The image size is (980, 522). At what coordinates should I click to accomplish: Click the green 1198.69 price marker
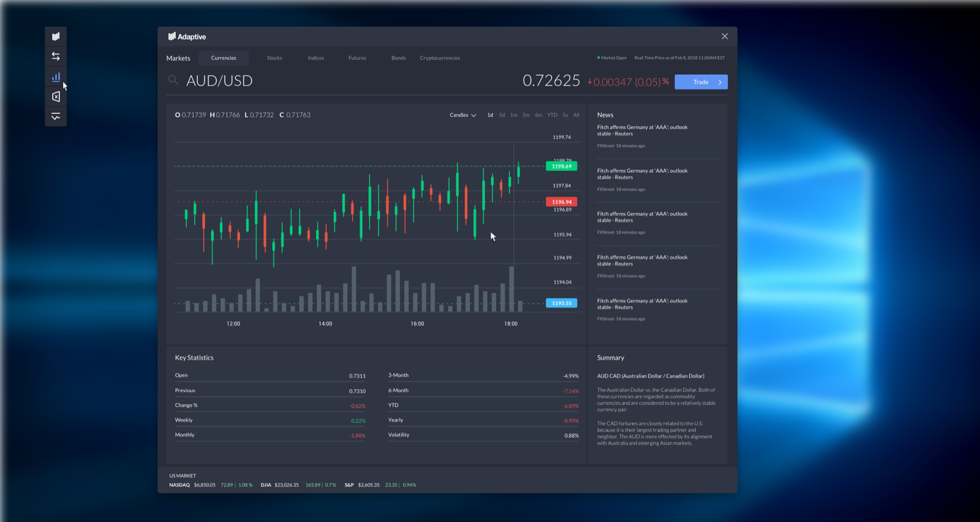(562, 166)
